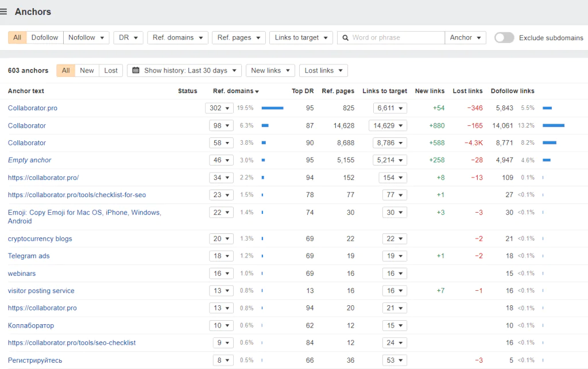Expand the DR filter dropdown
This screenshot has width=588, height=369.
click(x=128, y=38)
